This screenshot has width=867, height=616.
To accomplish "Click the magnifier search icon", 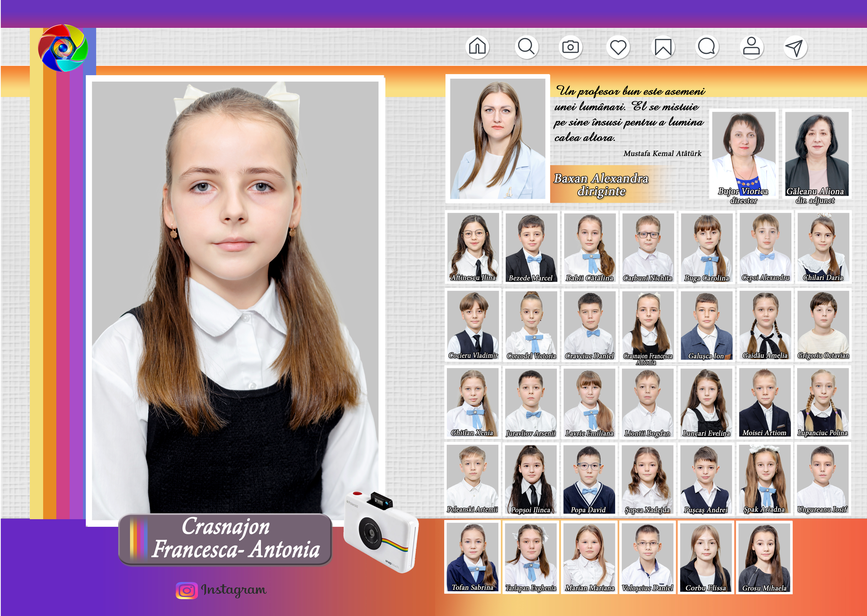I will pyautogui.click(x=526, y=47).
